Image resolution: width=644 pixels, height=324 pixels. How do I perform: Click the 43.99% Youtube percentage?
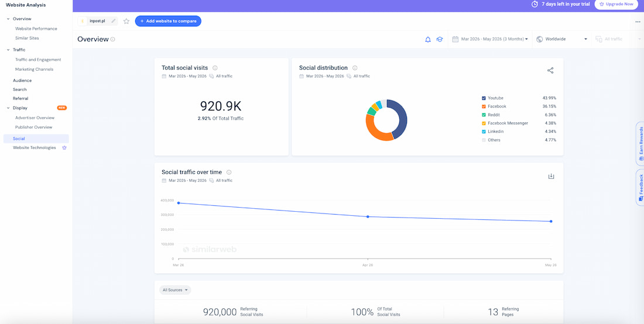[549, 98]
